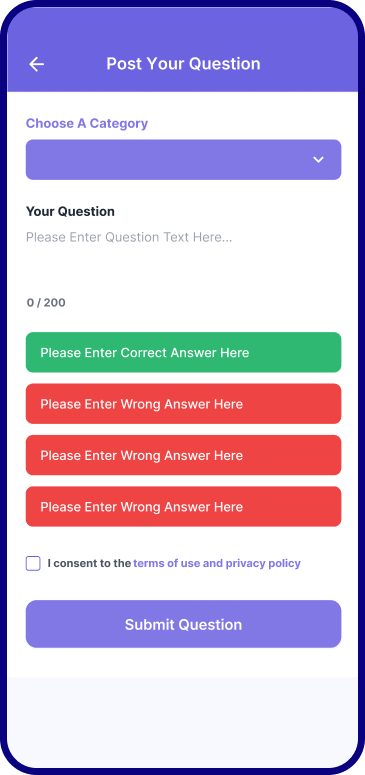
Task: Click the blank area below question placeholder
Action: tap(183, 269)
